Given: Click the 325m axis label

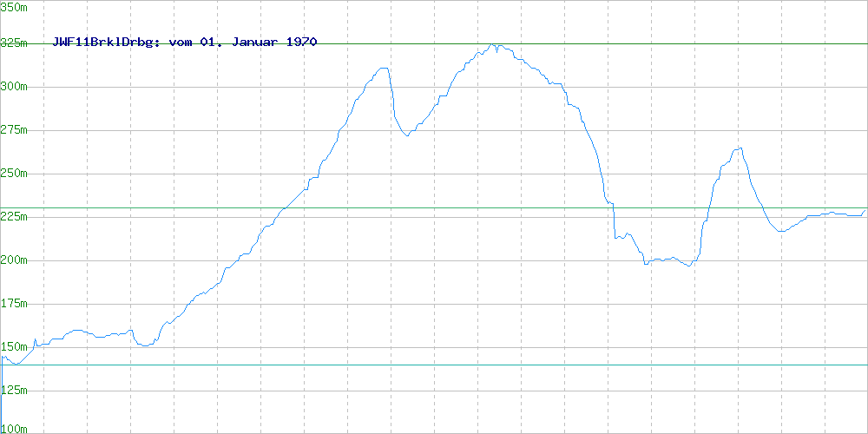Looking at the screenshot, I should click(15, 43).
